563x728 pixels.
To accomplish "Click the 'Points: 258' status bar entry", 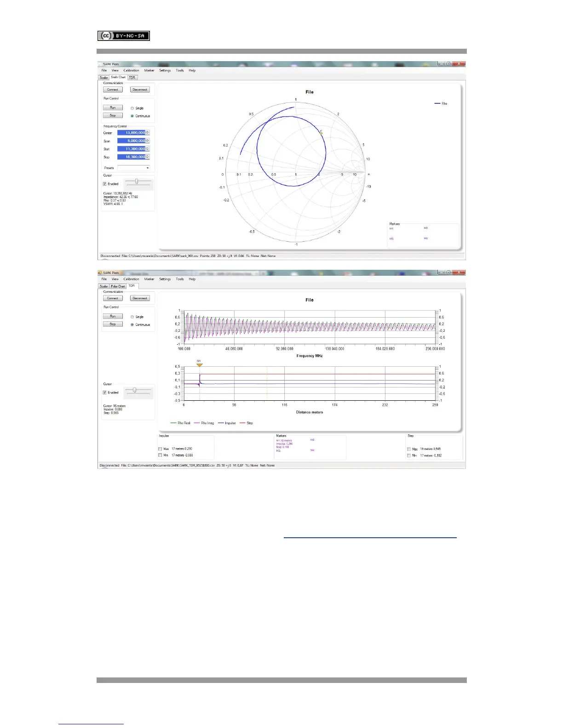I will click(207, 256).
